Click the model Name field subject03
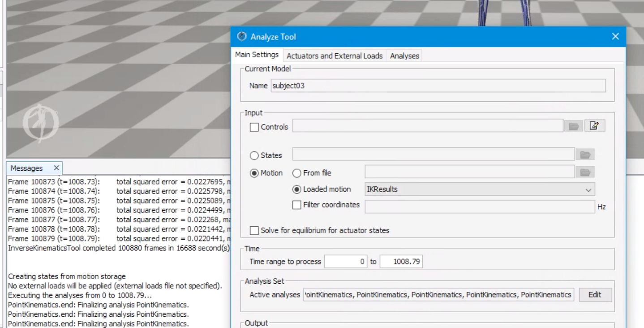Screen dimensions: 644x328 [438, 86]
